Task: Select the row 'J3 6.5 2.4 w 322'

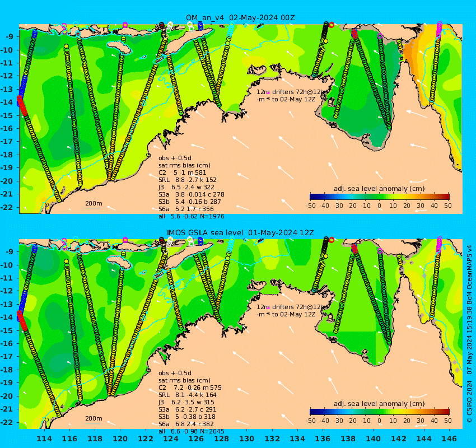Action: click(x=186, y=187)
